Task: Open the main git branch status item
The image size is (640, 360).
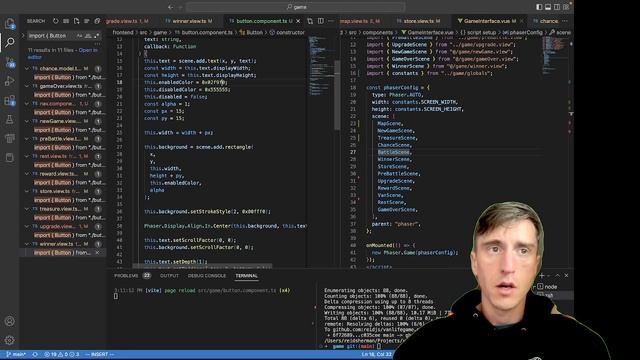Action: [16, 354]
